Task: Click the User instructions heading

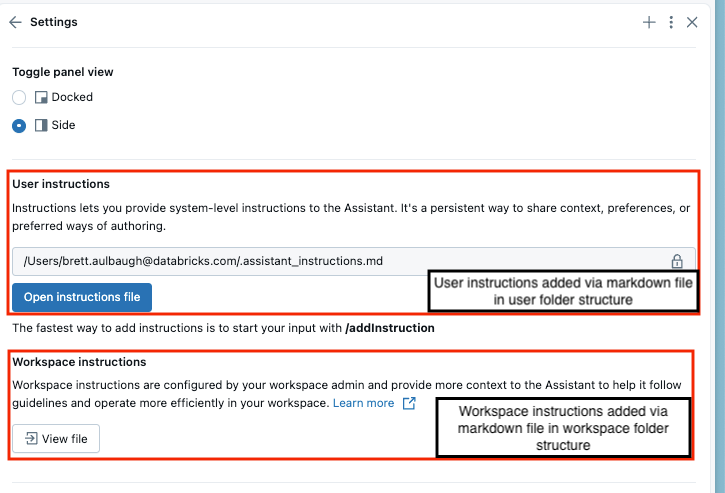Action: (x=61, y=185)
